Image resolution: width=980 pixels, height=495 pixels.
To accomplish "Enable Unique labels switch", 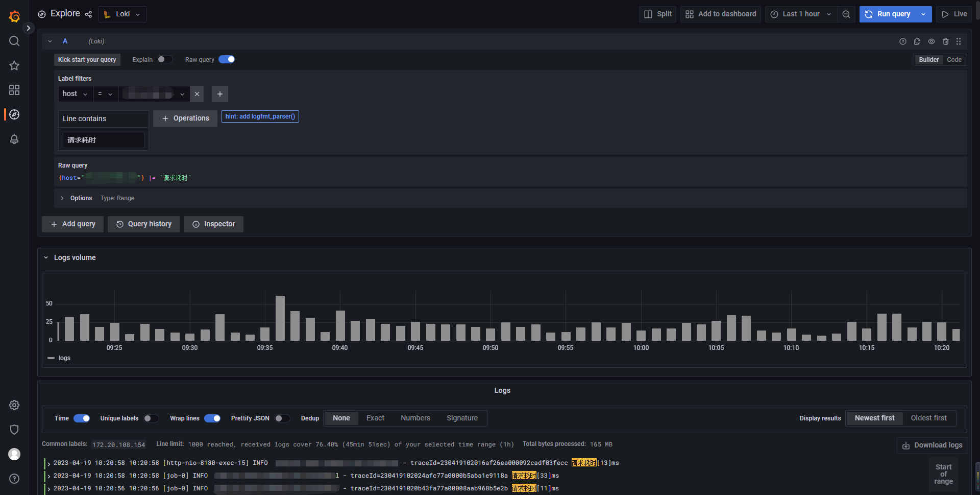I will 151,418.
